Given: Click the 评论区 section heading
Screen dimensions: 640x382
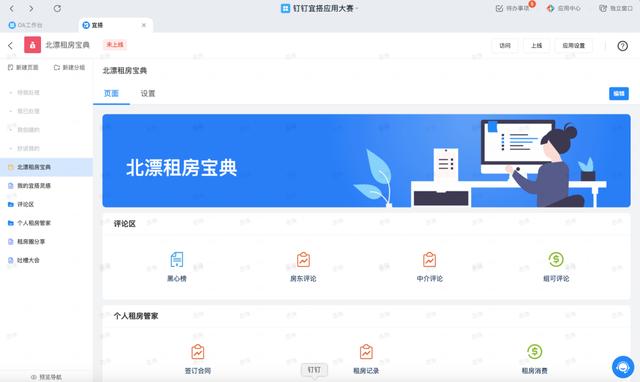Looking at the screenshot, I should click(x=124, y=224).
